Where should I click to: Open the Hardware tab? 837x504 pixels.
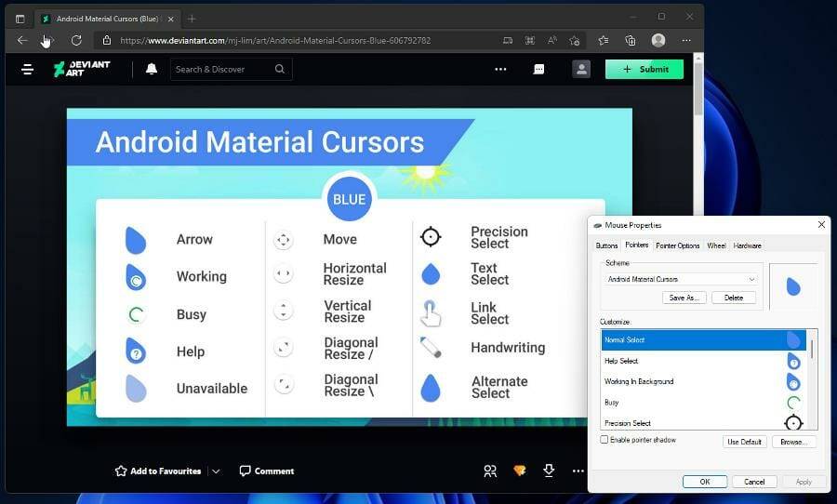pos(748,245)
